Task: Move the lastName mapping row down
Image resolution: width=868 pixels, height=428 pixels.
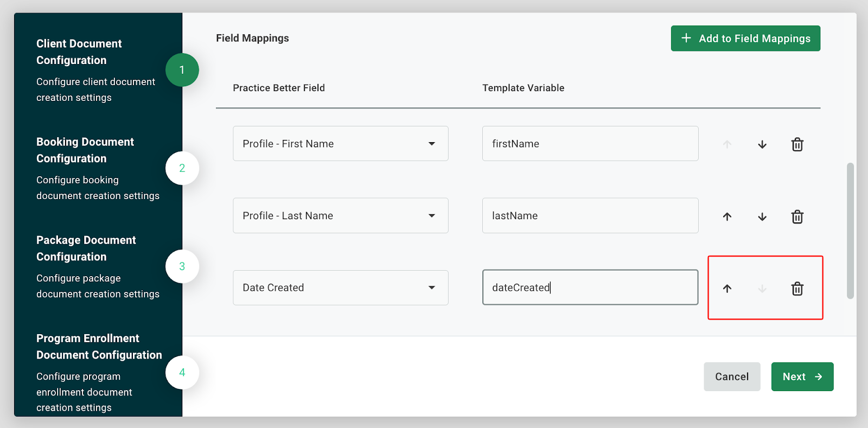Action: (x=762, y=216)
